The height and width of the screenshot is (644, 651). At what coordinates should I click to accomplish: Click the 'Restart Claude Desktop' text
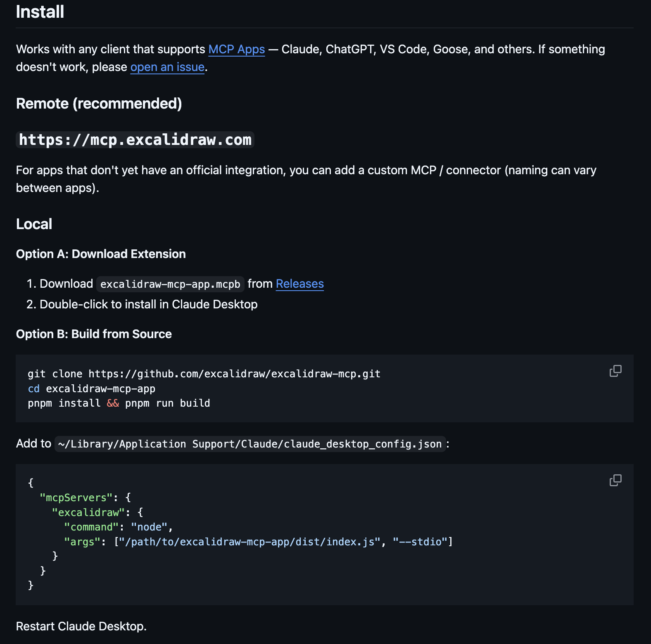click(x=81, y=626)
